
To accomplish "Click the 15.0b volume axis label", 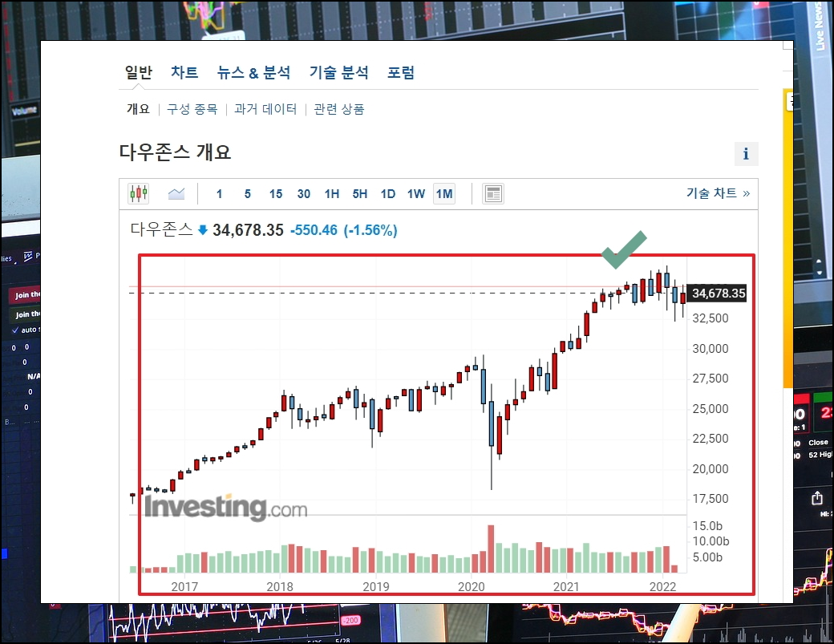I will click(x=707, y=526).
